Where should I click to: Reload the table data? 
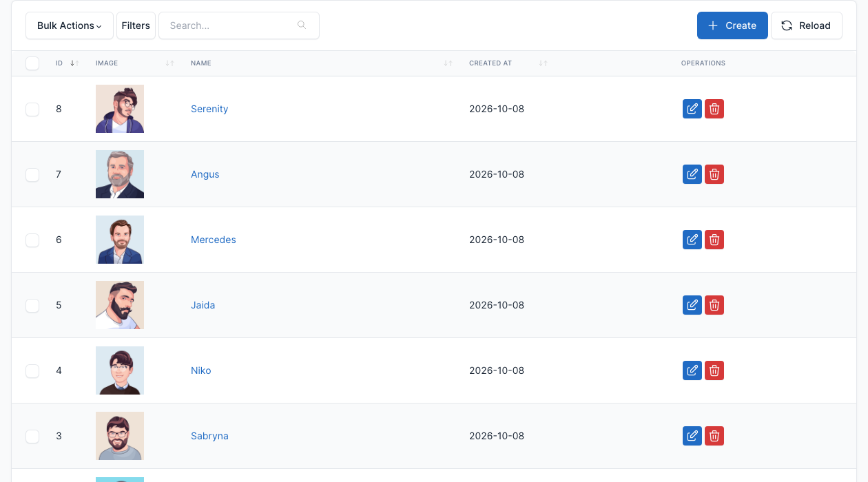point(807,25)
